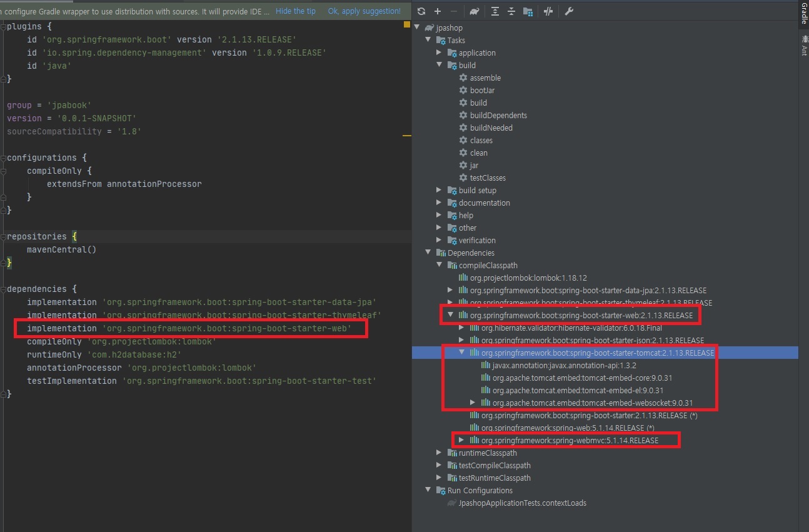Toggle the code fold of the dependencies block

3,289
